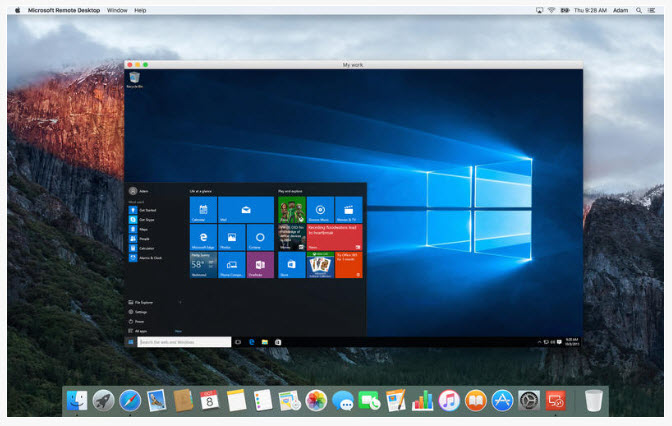
Task: Open the Calendar tile in Start menu
Action: [203, 209]
